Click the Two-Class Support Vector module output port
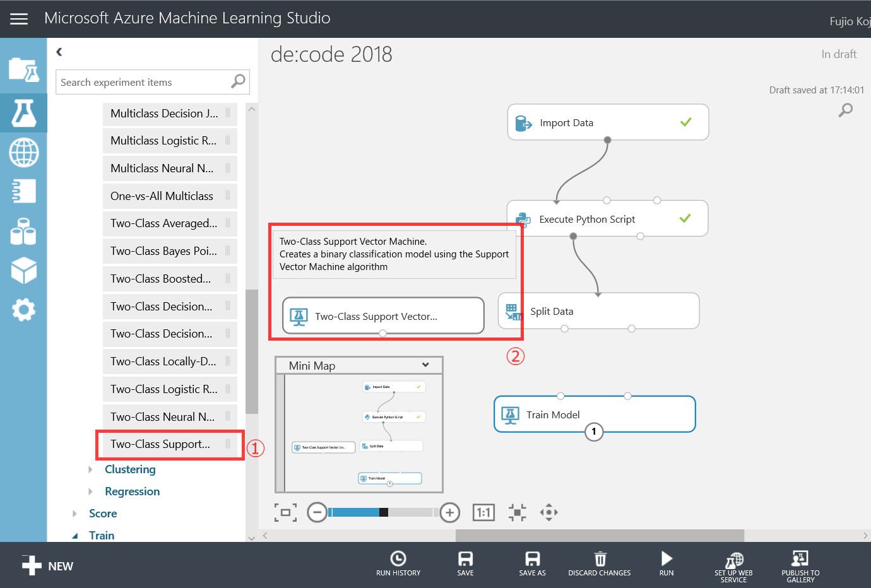Image resolution: width=871 pixels, height=588 pixels. (x=382, y=334)
